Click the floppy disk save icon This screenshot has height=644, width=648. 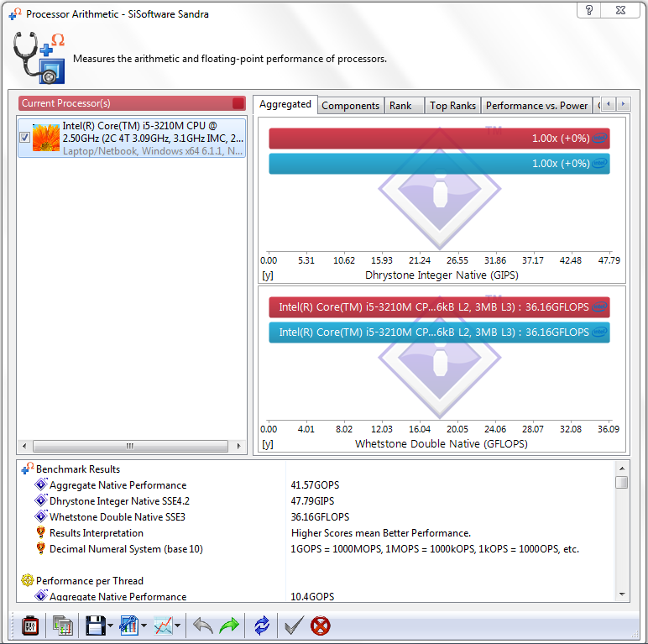pos(96,626)
